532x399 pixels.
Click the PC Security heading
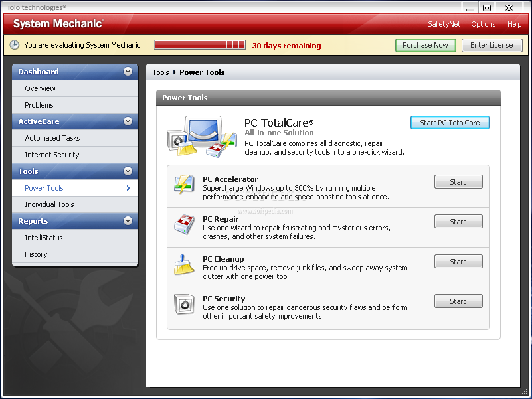tap(224, 299)
